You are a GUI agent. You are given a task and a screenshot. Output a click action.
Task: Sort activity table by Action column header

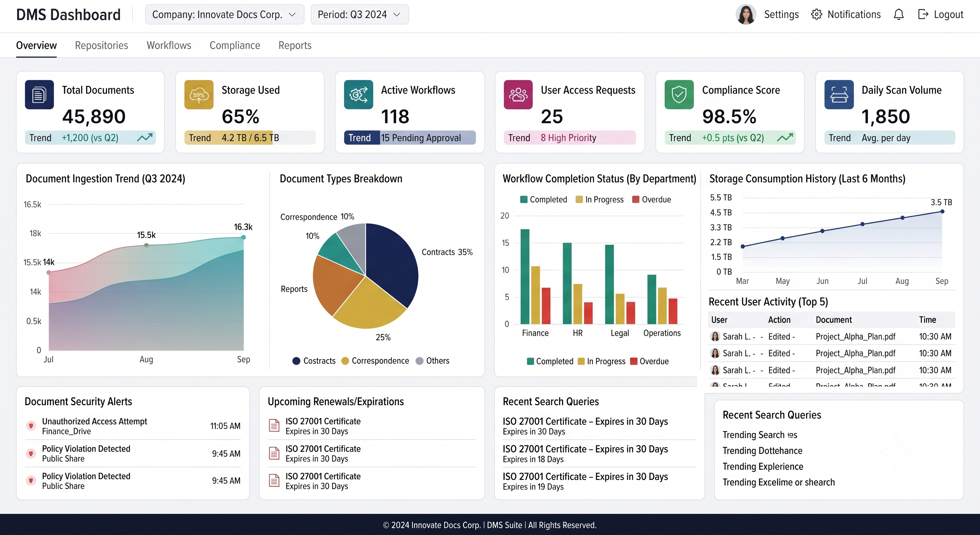pos(779,320)
